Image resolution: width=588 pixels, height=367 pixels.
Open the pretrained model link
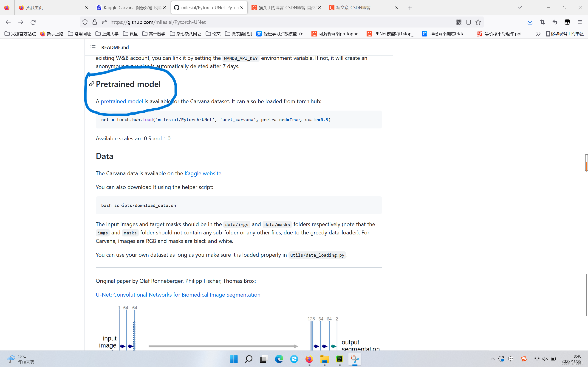coord(122,101)
